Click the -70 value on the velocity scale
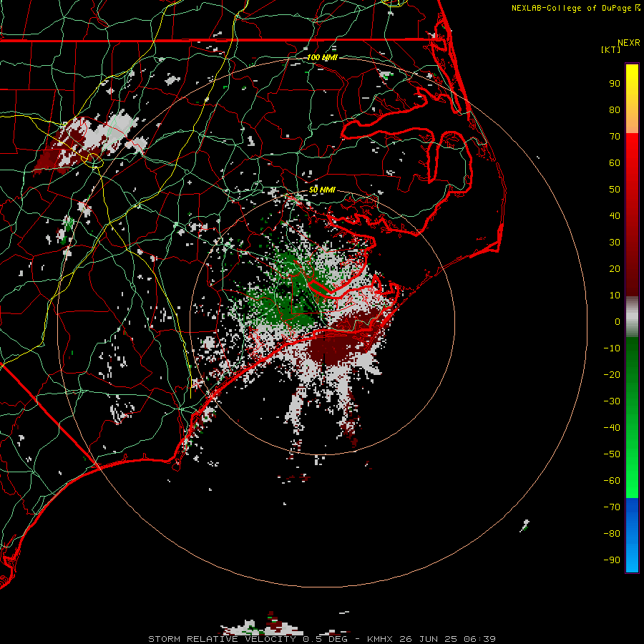The height and width of the screenshot is (644, 644). 612,507
